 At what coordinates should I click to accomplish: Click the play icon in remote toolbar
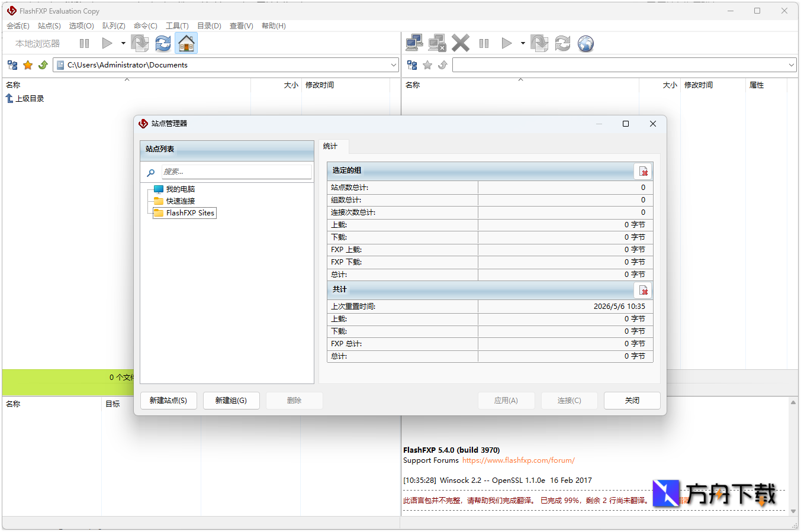pyautogui.click(x=507, y=43)
